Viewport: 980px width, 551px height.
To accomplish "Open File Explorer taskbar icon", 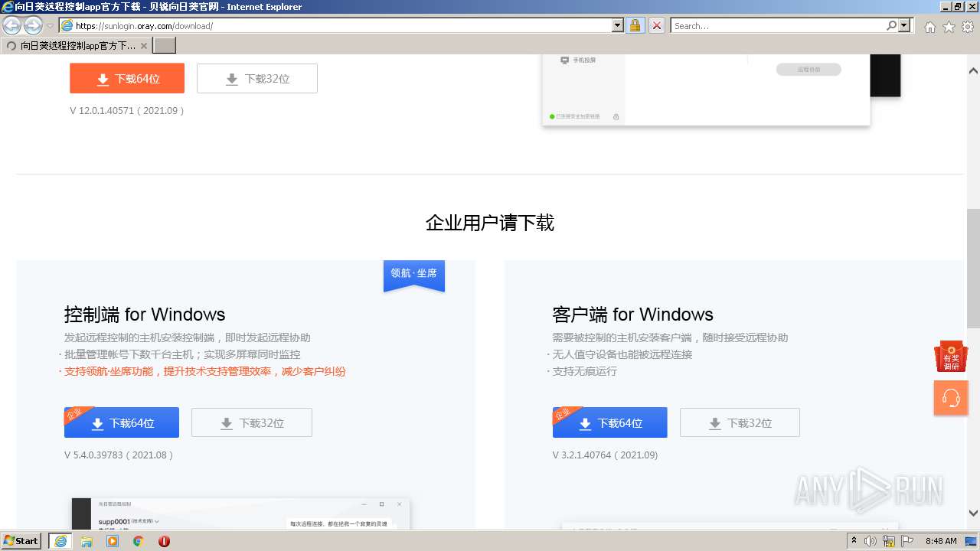I will click(x=87, y=541).
